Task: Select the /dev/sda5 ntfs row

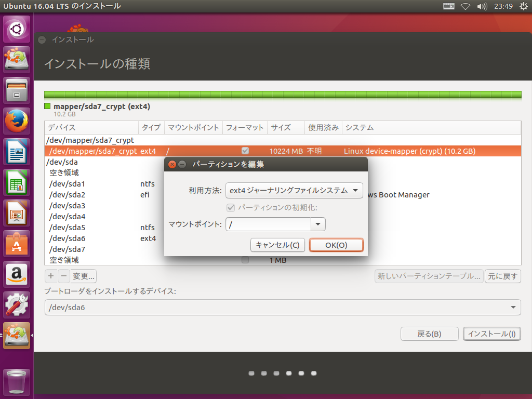Action: click(104, 228)
